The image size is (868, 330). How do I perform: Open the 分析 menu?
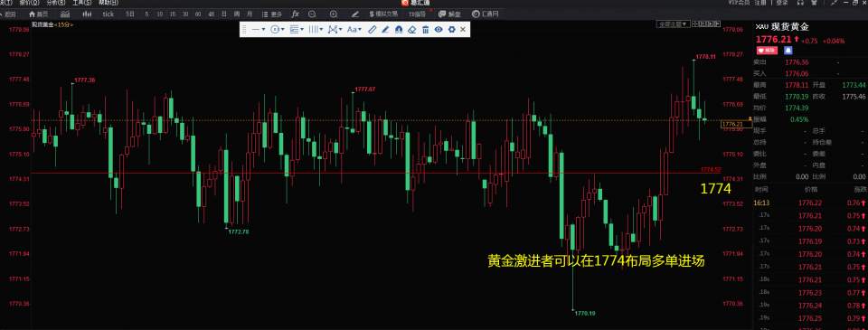[x=56, y=3]
